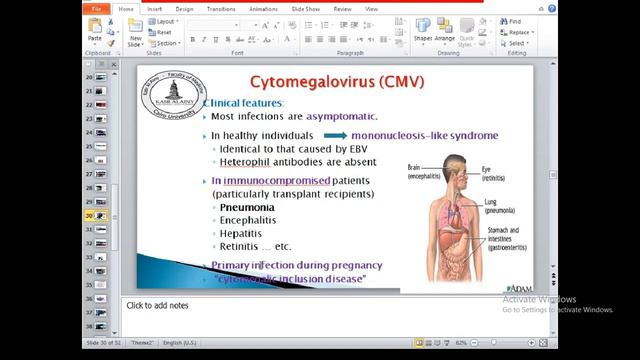Click the Align Text icon
This screenshot has width=640, height=360.
tap(399, 32)
